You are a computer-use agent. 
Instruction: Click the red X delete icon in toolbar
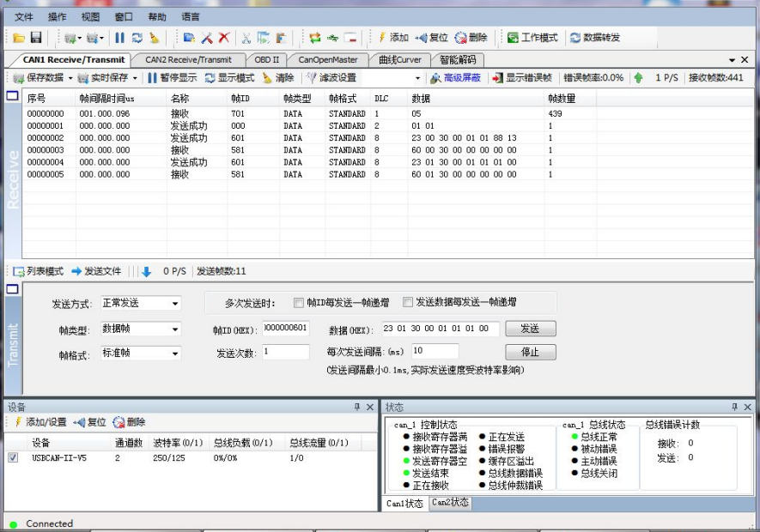224,38
